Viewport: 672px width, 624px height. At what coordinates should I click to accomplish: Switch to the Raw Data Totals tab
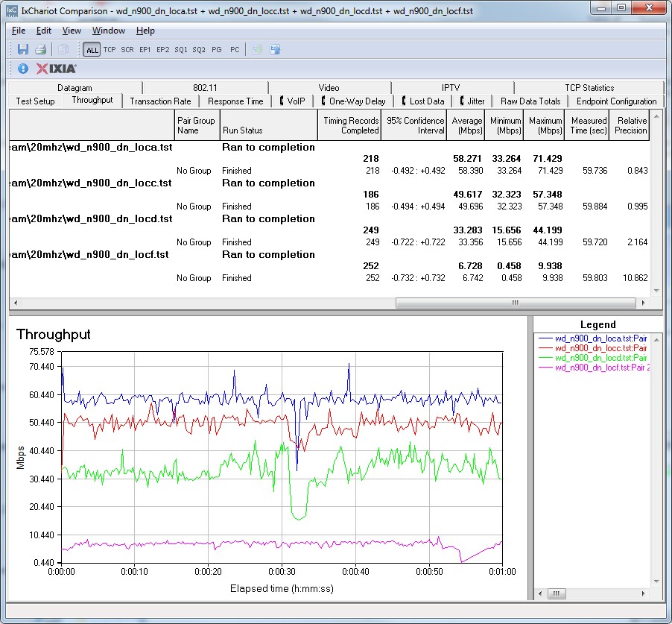[x=530, y=101]
